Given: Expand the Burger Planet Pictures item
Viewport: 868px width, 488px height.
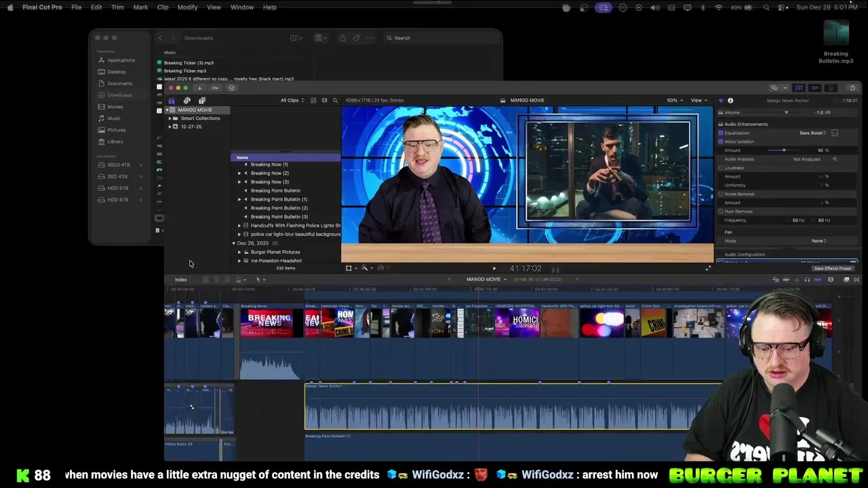Looking at the screenshot, I should [239, 252].
